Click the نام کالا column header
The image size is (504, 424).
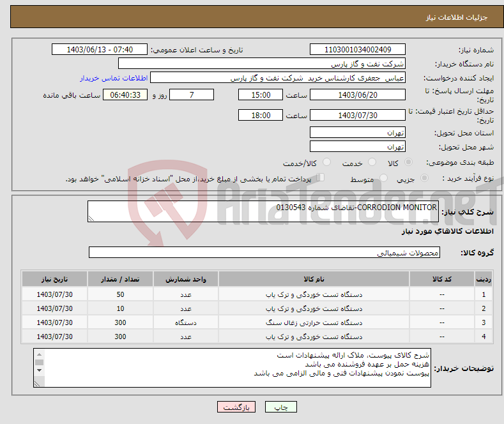point(314,279)
